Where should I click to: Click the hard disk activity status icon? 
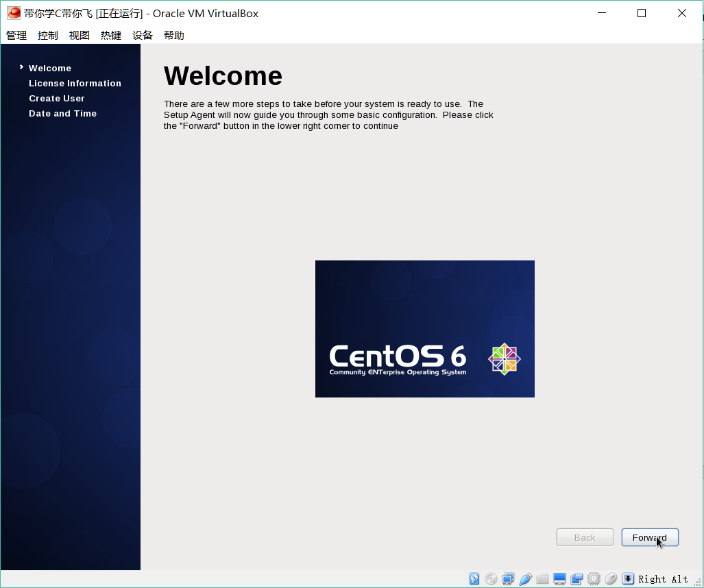474,579
